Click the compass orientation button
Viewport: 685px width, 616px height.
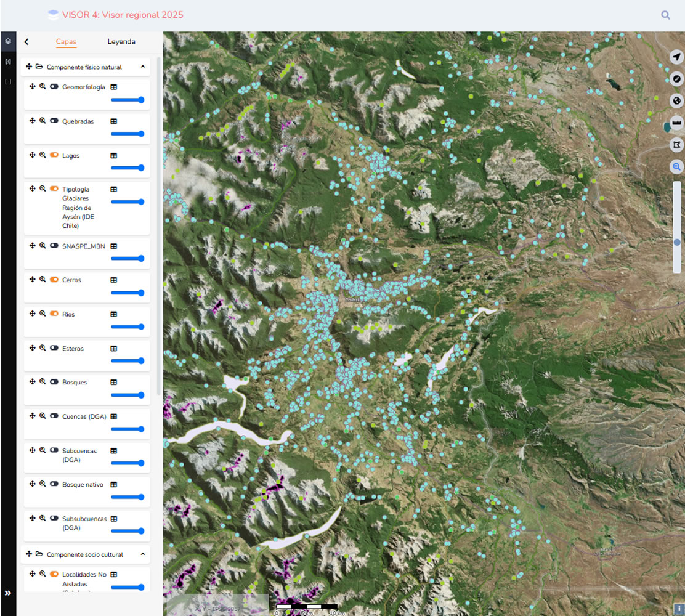tap(677, 79)
